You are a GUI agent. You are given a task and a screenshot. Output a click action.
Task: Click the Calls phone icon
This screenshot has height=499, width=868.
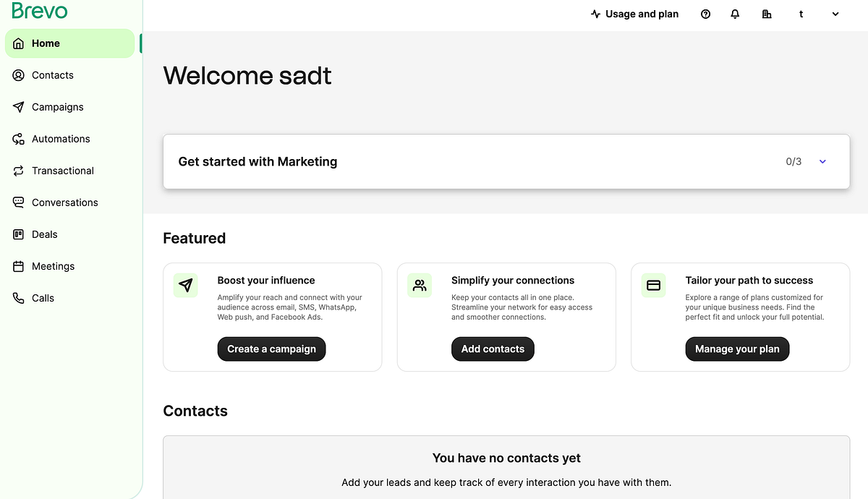18,297
